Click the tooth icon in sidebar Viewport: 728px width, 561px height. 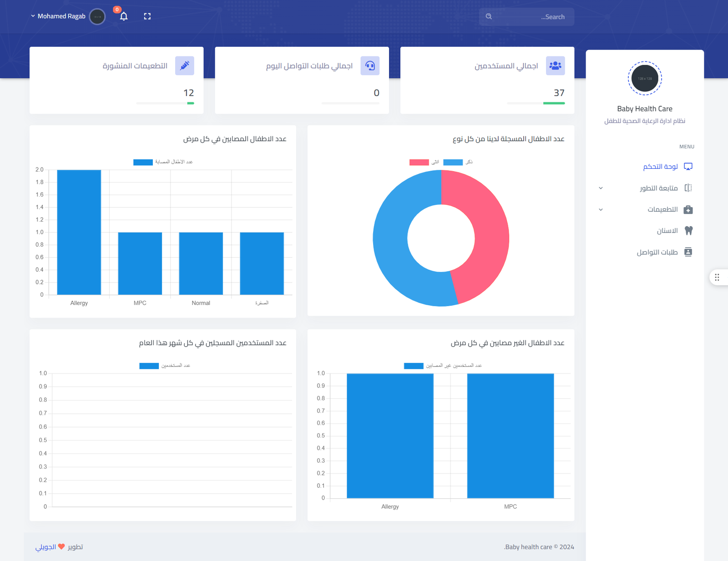[688, 231]
